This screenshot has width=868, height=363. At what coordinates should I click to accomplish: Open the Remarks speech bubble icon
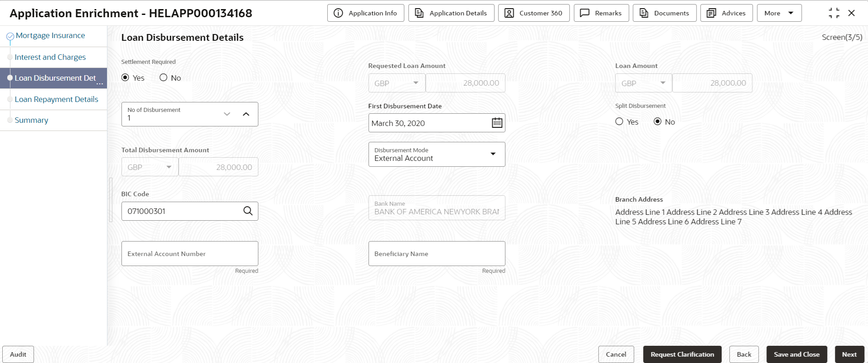[x=585, y=13]
